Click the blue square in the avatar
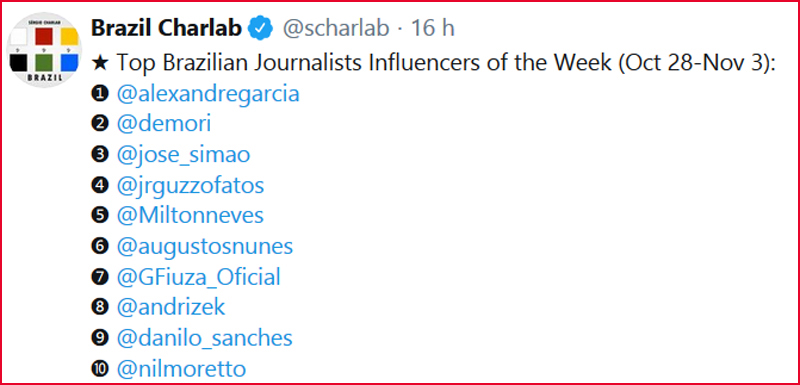Screen dimensions: 800x385 69,62
